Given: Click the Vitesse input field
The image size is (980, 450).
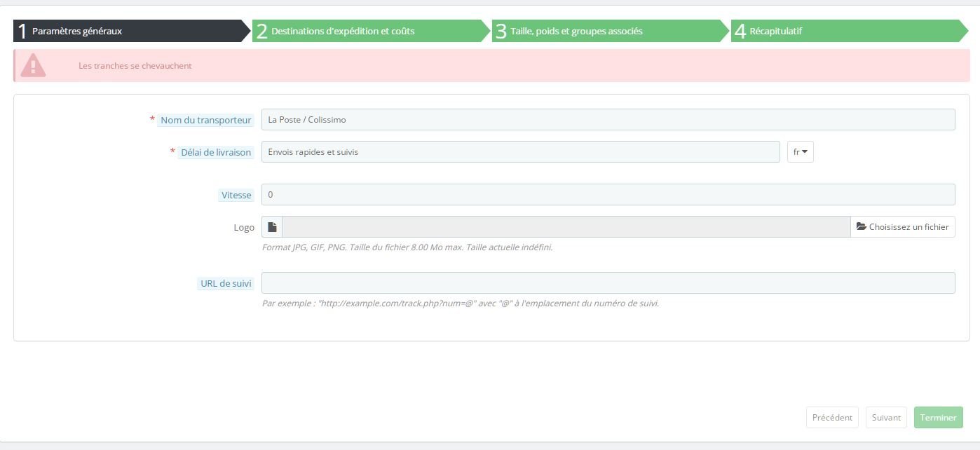Looking at the screenshot, I should [608, 195].
